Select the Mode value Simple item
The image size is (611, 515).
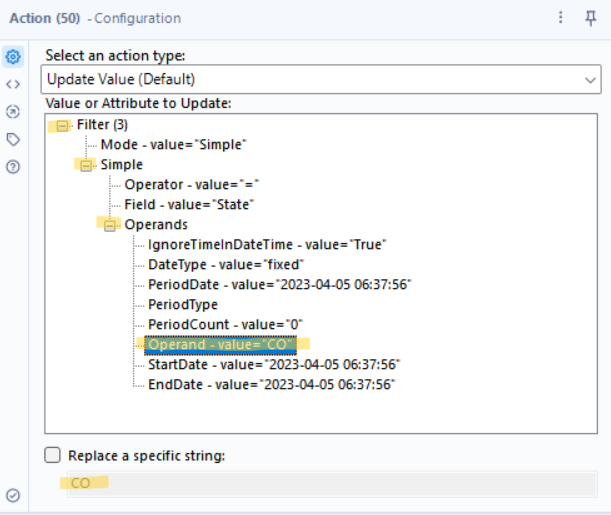tap(173, 145)
